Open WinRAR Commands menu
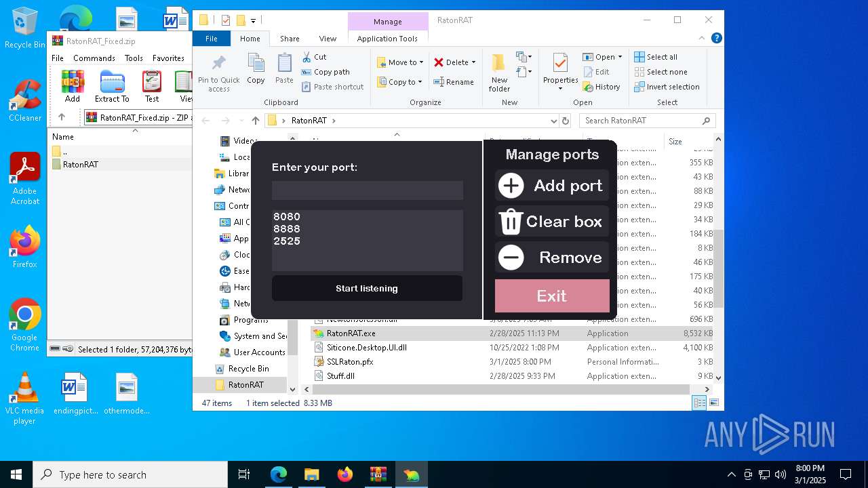868x488 pixels. pos(94,58)
